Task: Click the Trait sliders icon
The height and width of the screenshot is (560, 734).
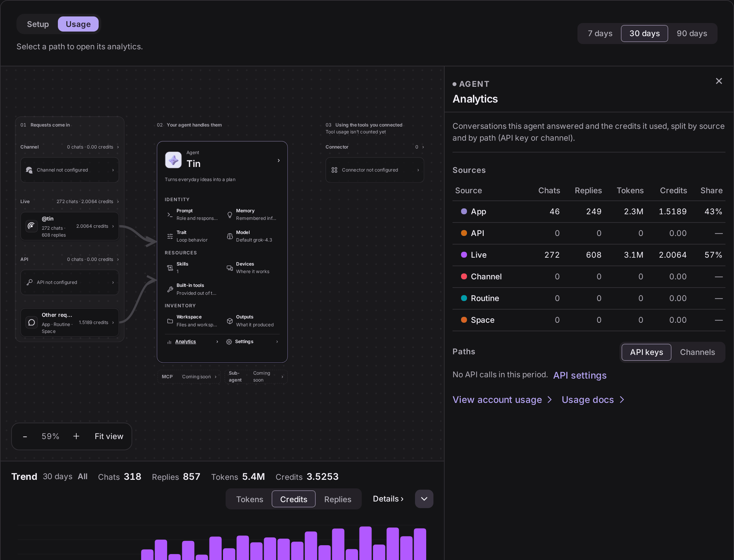Action: (x=170, y=236)
